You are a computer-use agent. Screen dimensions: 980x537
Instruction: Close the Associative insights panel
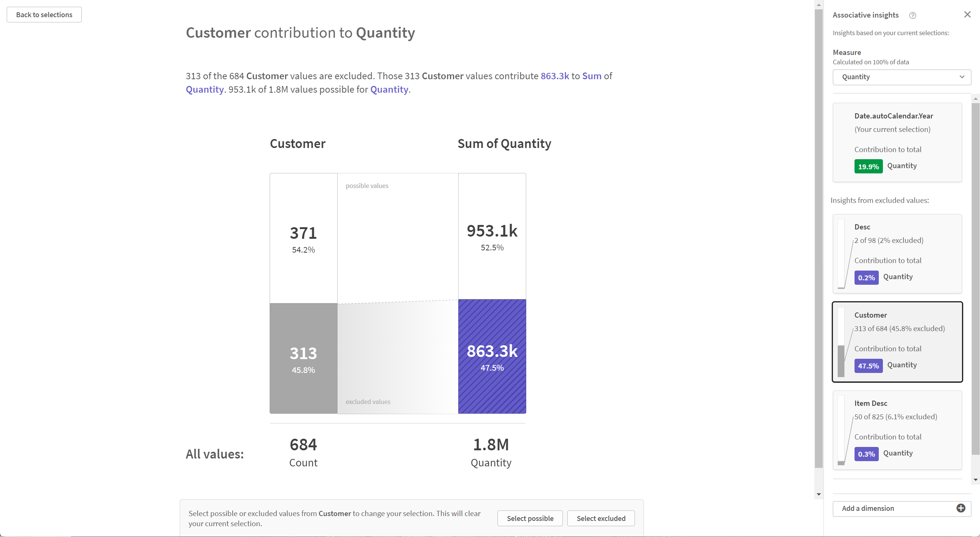pyautogui.click(x=967, y=15)
